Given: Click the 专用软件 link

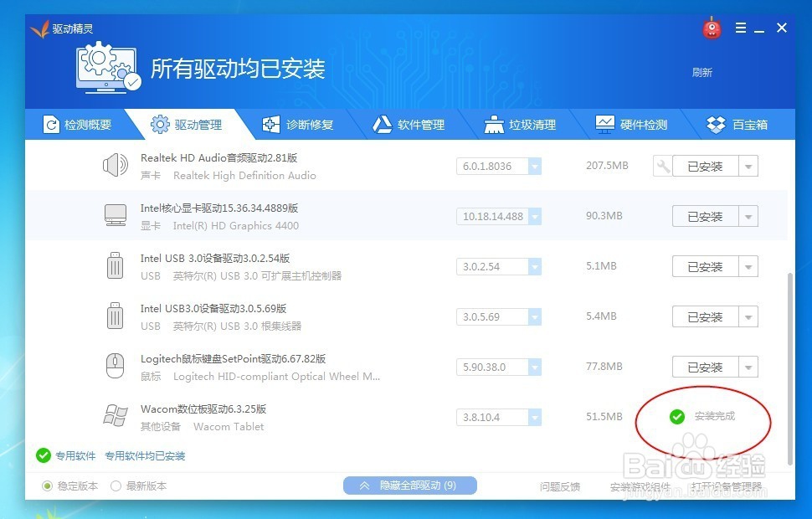Looking at the screenshot, I should [75, 456].
